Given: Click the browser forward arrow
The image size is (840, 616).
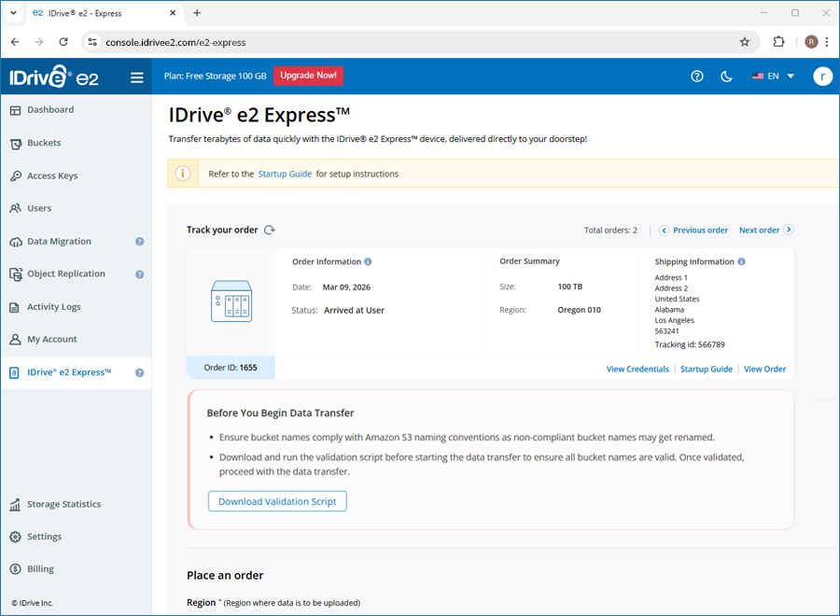Looking at the screenshot, I should tap(38, 42).
